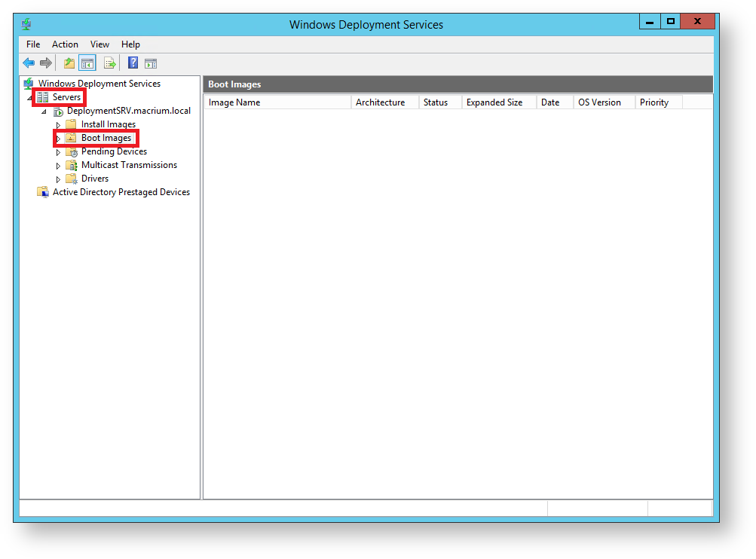Collapse the Servers tree node
Viewport: 756px width, 559px height.
(x=30, y=98)
